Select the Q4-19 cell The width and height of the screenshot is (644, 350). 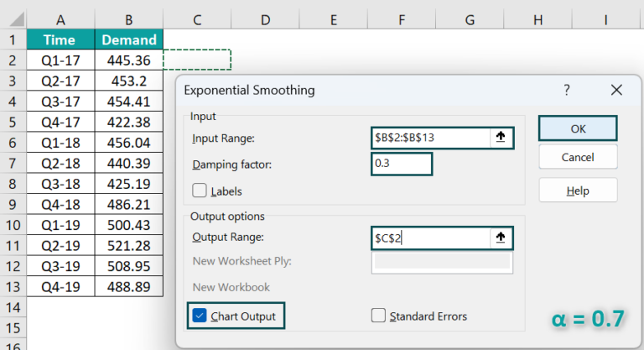point(60,286)
